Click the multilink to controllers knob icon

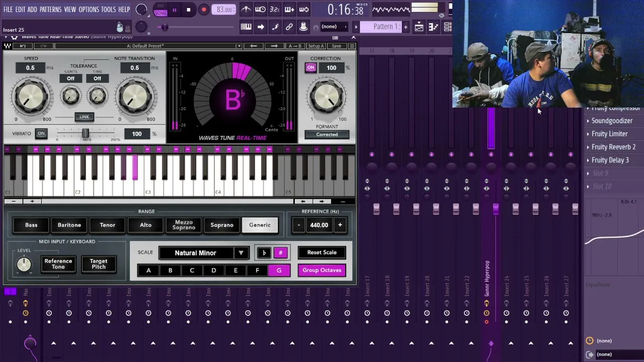tap(303, 27)
